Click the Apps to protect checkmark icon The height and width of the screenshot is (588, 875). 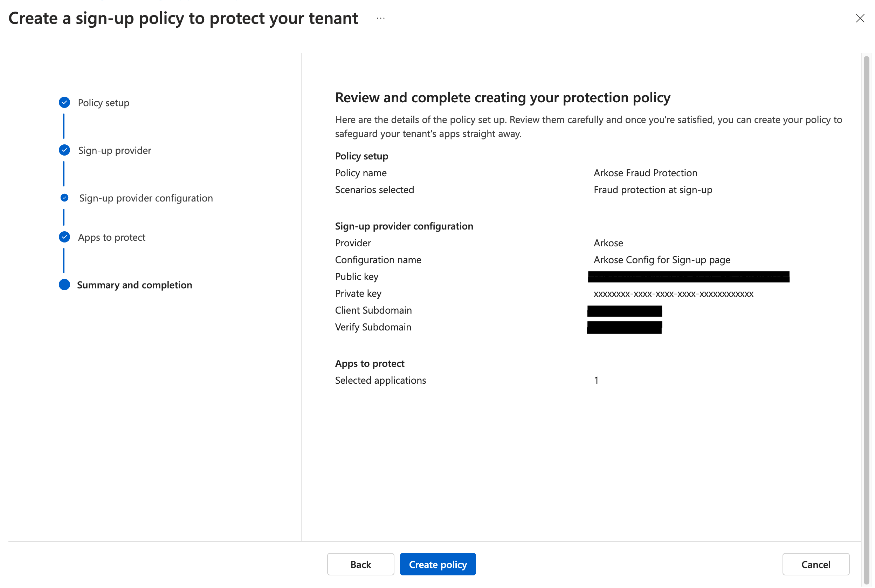[x=64, y=237]
